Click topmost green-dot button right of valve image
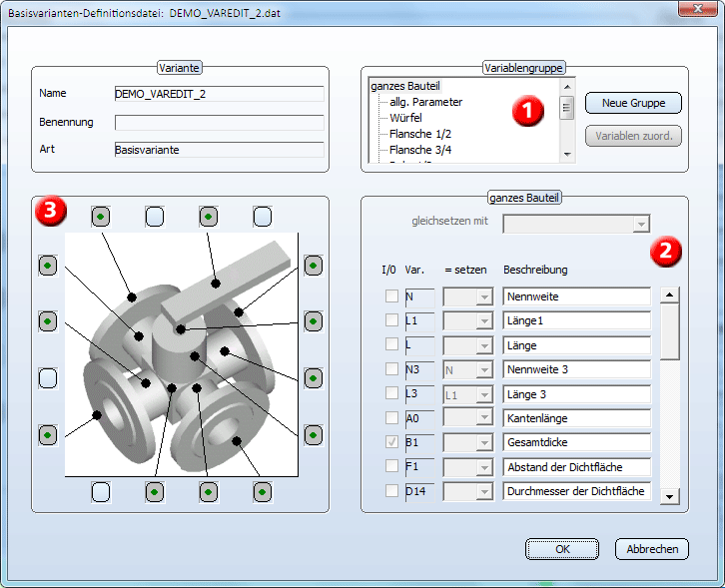This screenshot has height=588, width=725. click(313, 265)
